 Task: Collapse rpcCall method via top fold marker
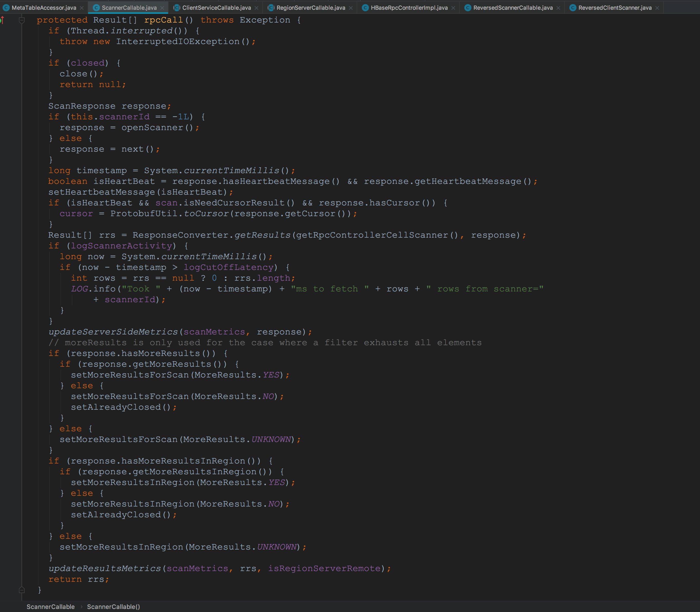pyautogui.click(x=22, y=20)
